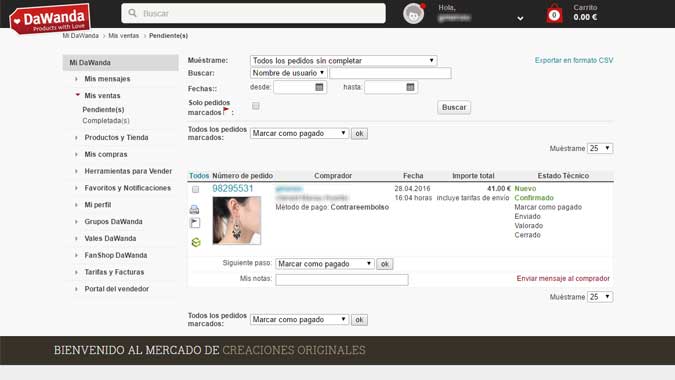
Task: Go to 'Mis ventas' breadcrumb
Action: [x=124, y=36]
